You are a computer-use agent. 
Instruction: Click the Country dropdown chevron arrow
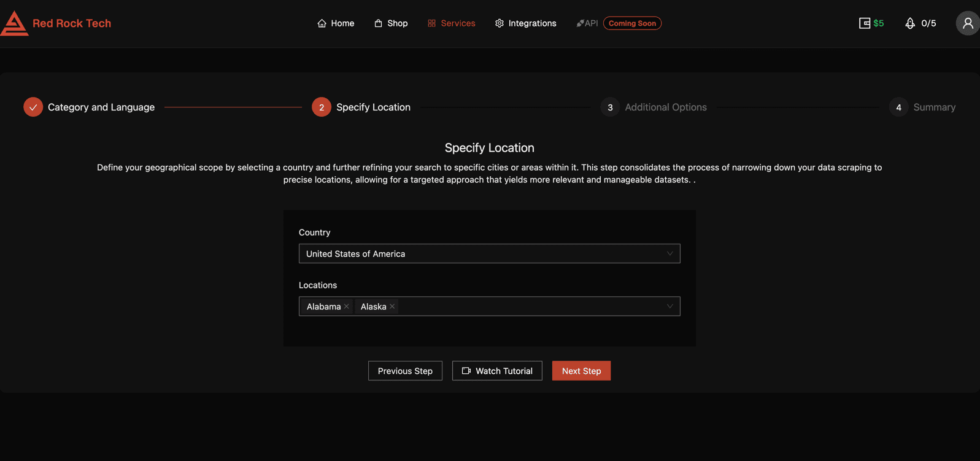click(669, 254)
